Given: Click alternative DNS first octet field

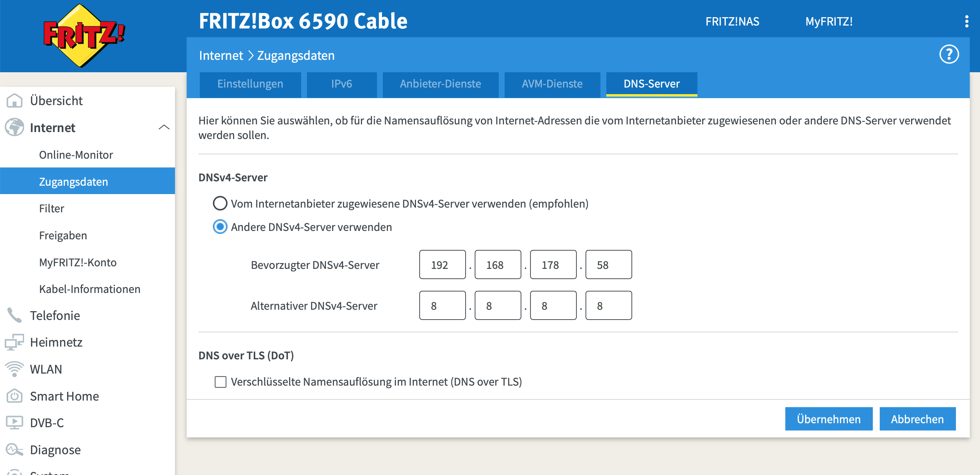Looking at the screenshot, I should point(442,305).
